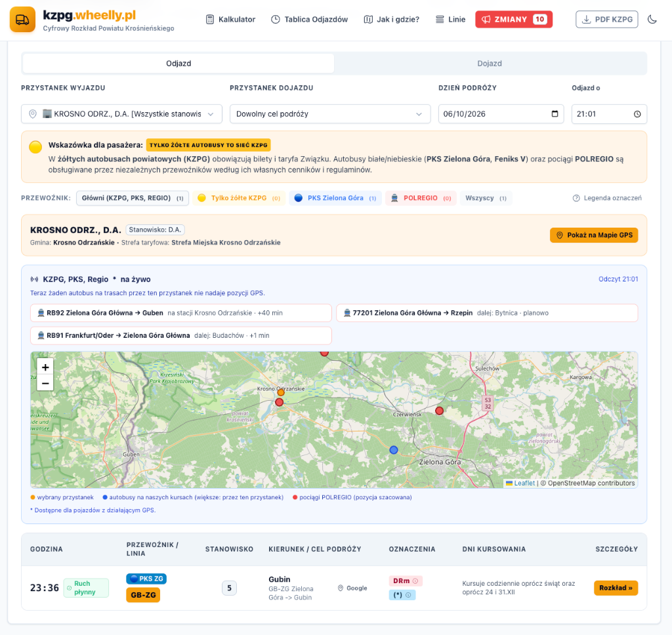Click the PKS ZG carrier badge
The height and width of the screenshot is (635, 672).
click(146, 579)
